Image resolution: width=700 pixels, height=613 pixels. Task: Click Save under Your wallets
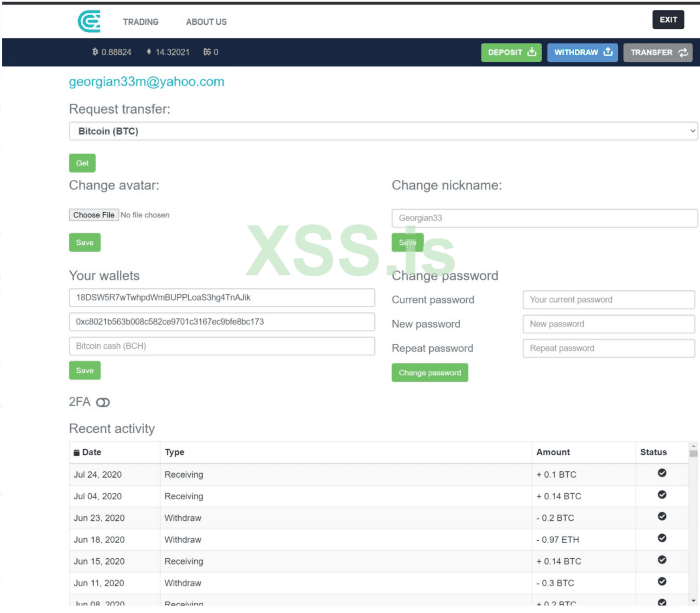[x=85, y=371]
